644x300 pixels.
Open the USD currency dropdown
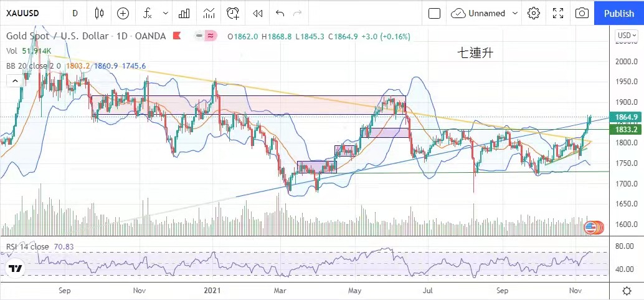[x=625, y=36]
